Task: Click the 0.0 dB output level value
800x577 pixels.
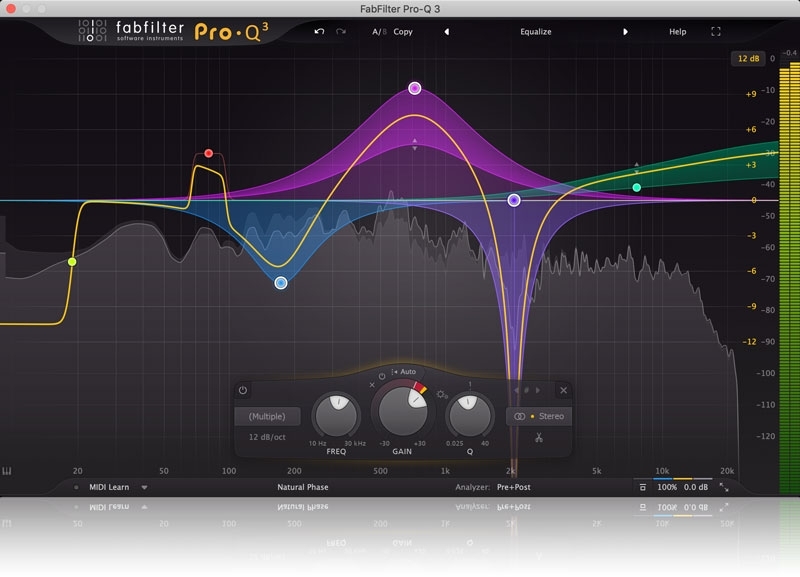Action: click(x=696, y=487)
